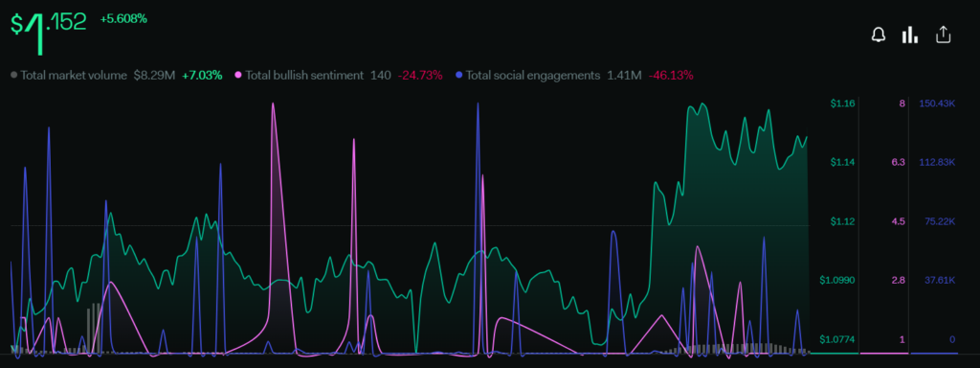The width and height of the screenshot is (980, 368).
Task: Open the bar chart view icon
Action: (910, 35)
